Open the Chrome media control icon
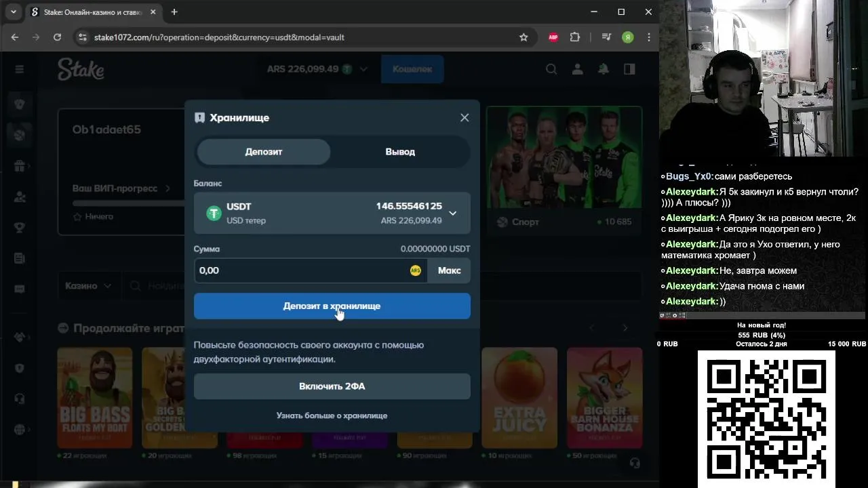Screen dimensions: 868x488 pyautogui.click(x=607, y=37)
